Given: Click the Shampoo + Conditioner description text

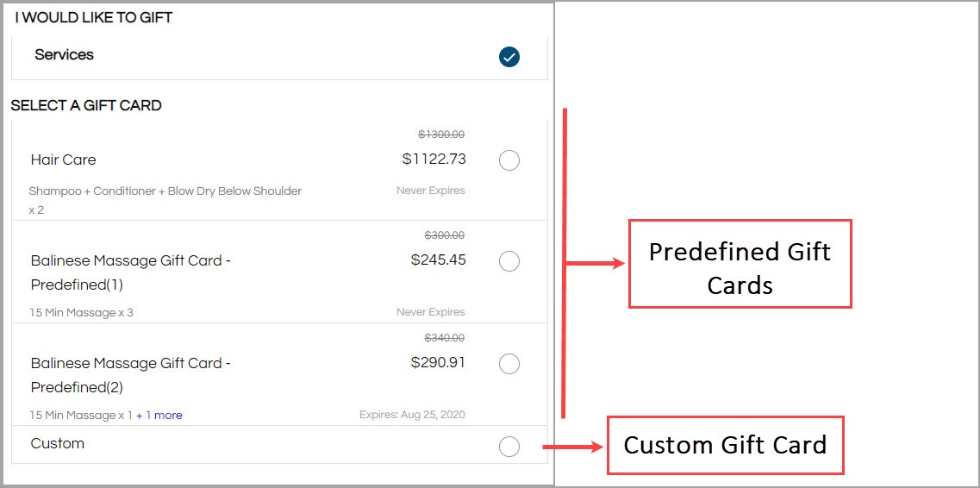Looking at the screenshot, I should (165, 200).
